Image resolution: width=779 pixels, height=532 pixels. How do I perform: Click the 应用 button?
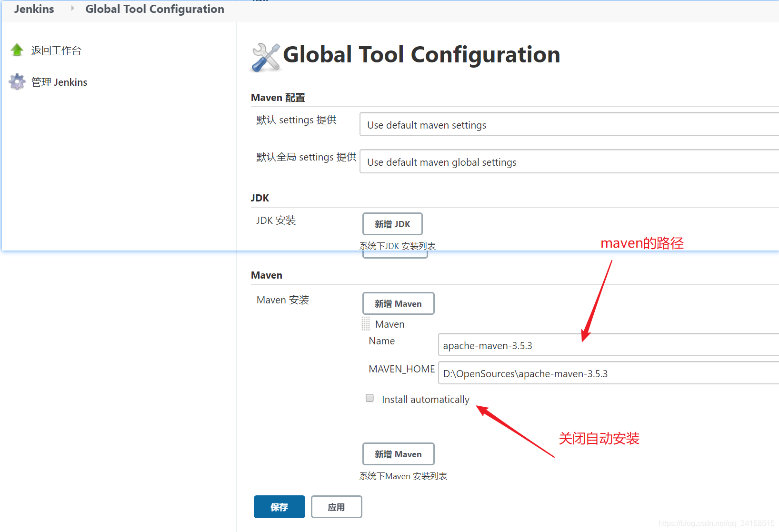[336, 507]
